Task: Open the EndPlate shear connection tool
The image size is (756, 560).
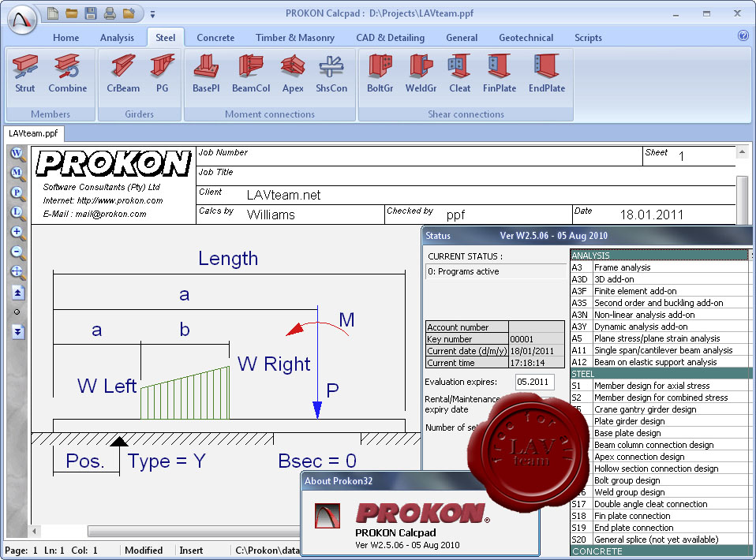Action: point(546,73)
